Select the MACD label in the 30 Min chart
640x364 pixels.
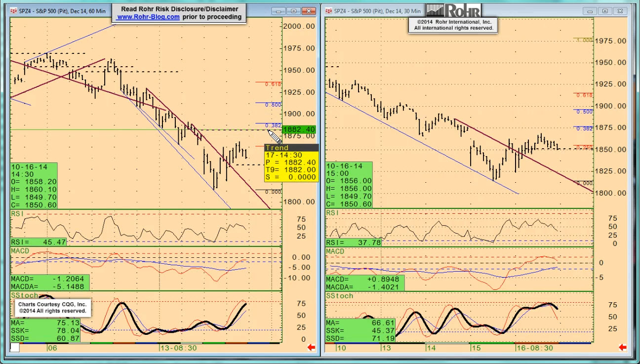(335, 251)
